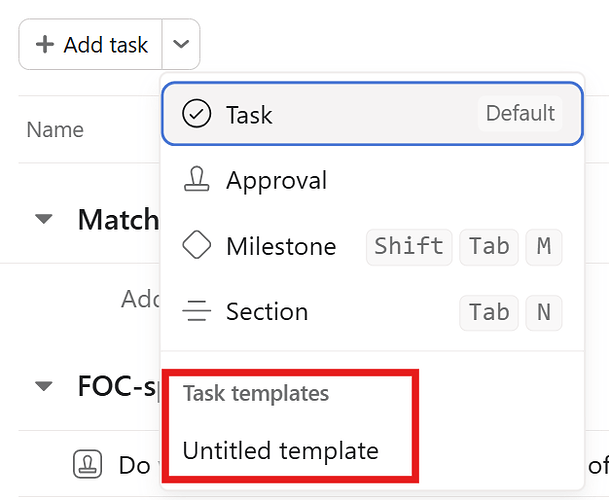Click the FOC section title

(117, 386)
